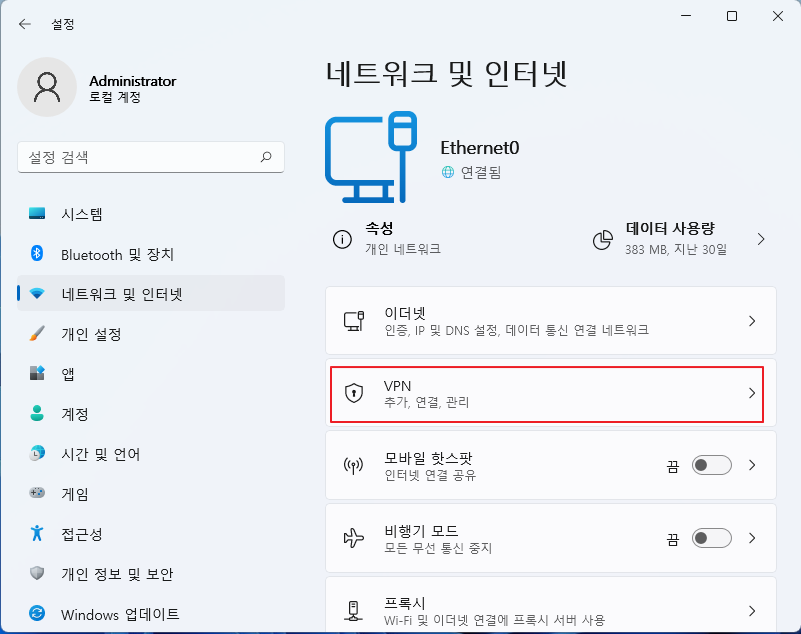Open 데이터 사용량 383 MB details
This screenshot has width=801, height=634.
[679, 239]
